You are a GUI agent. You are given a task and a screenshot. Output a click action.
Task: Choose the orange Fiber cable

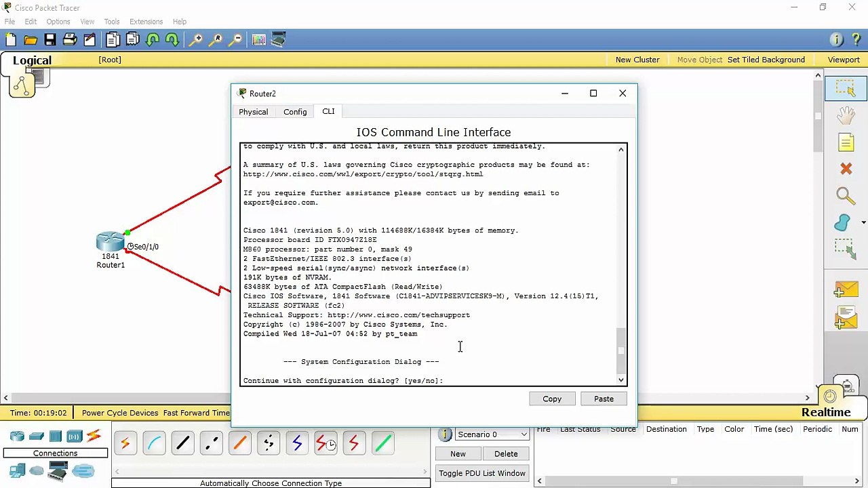pos(239,443)
